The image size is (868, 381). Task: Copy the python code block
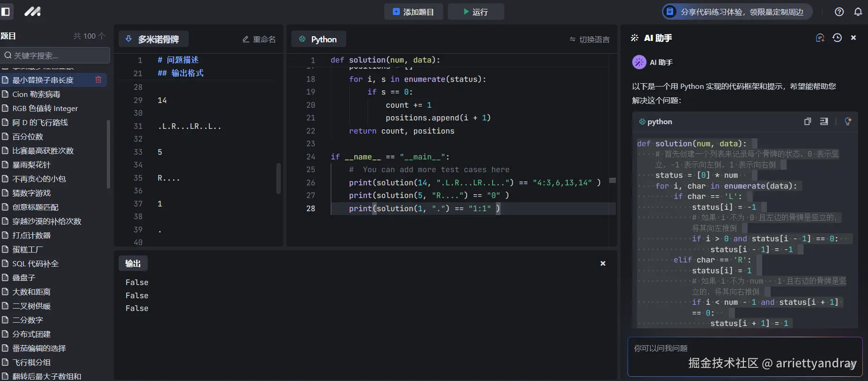pyautogui.click(x=808, y=122)
